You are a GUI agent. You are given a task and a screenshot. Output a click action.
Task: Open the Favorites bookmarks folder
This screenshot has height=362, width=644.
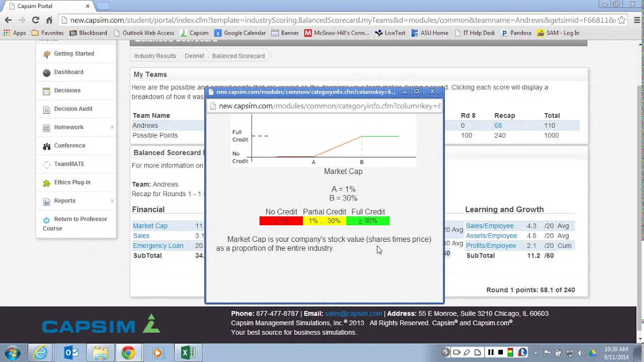point(47,33)
